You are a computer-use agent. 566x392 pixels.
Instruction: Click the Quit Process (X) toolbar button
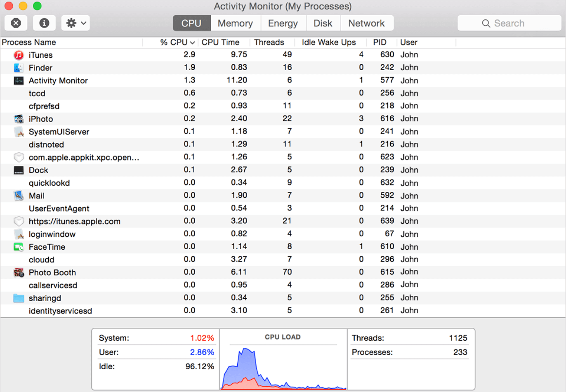click(x=16, y=23)
